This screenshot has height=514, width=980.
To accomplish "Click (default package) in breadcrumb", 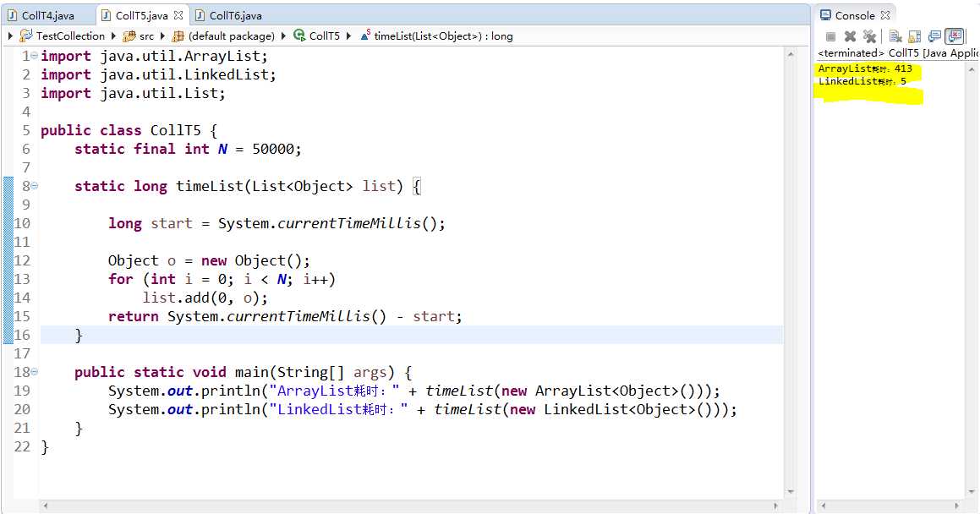I will pos(231,36).
